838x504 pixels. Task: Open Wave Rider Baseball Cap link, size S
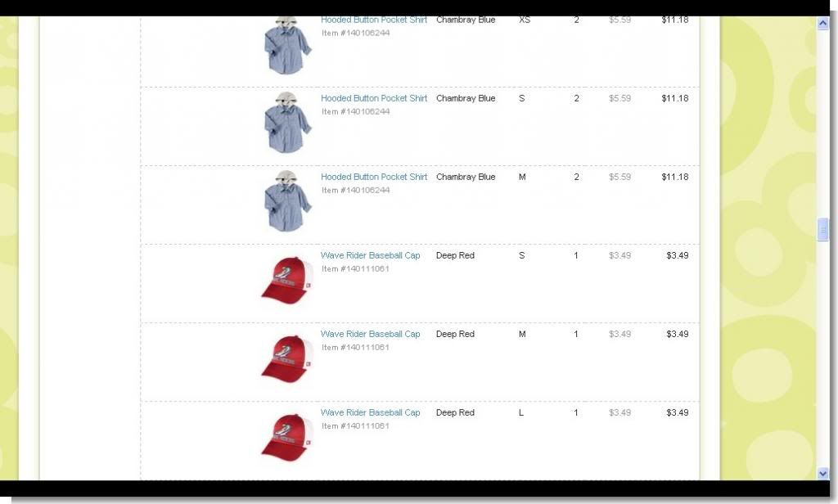(x=370, y=255)
